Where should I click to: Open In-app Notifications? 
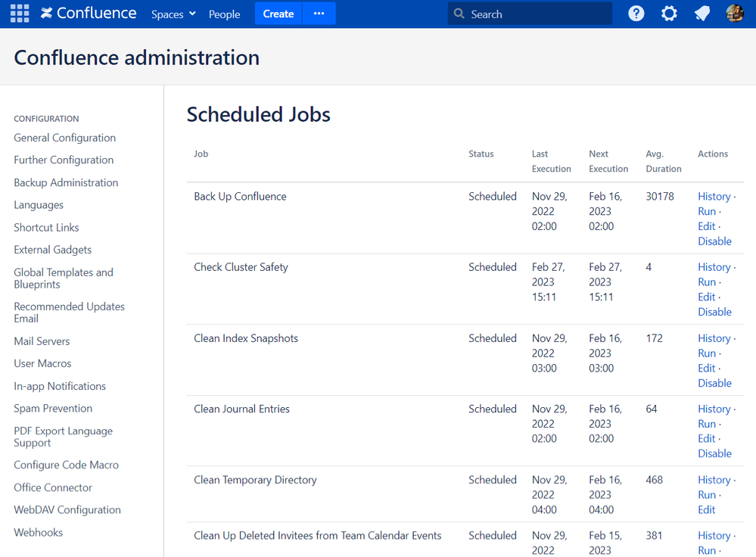point(60,386)
